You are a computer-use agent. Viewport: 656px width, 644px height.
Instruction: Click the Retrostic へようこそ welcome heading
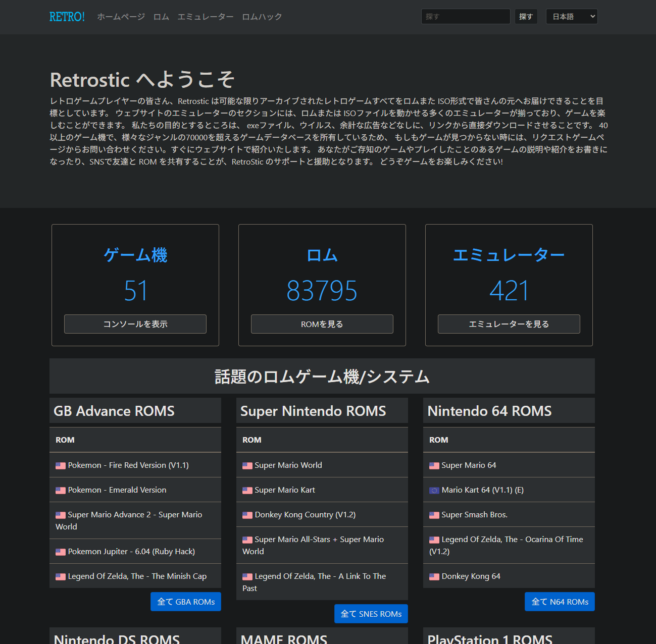(142, 80)
